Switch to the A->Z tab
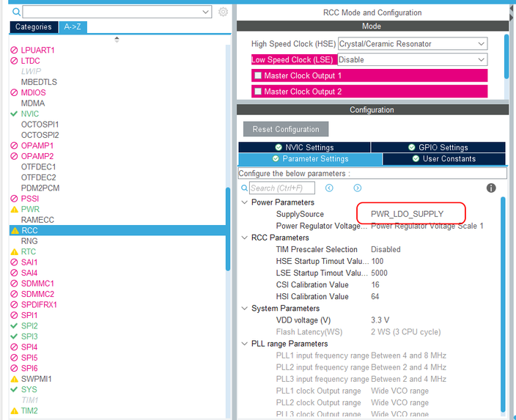The height and width of the screenshot is (420, 516). [73, 26]
